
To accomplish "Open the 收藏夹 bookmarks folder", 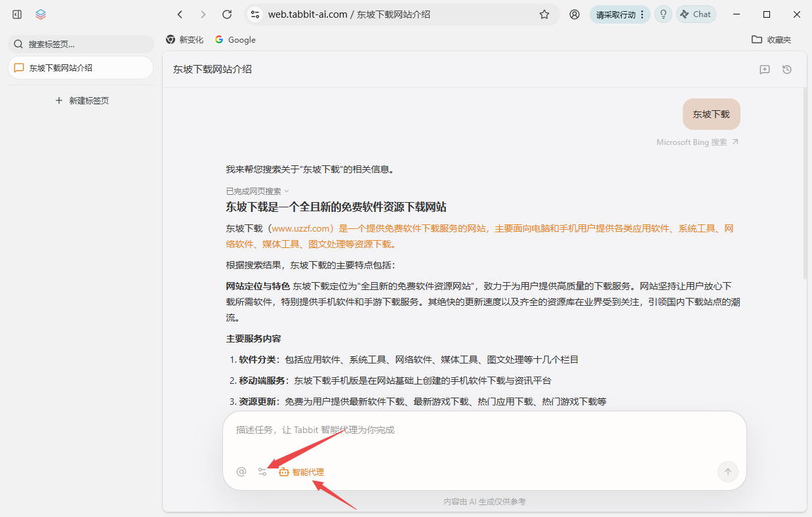I will pos(771,39).
